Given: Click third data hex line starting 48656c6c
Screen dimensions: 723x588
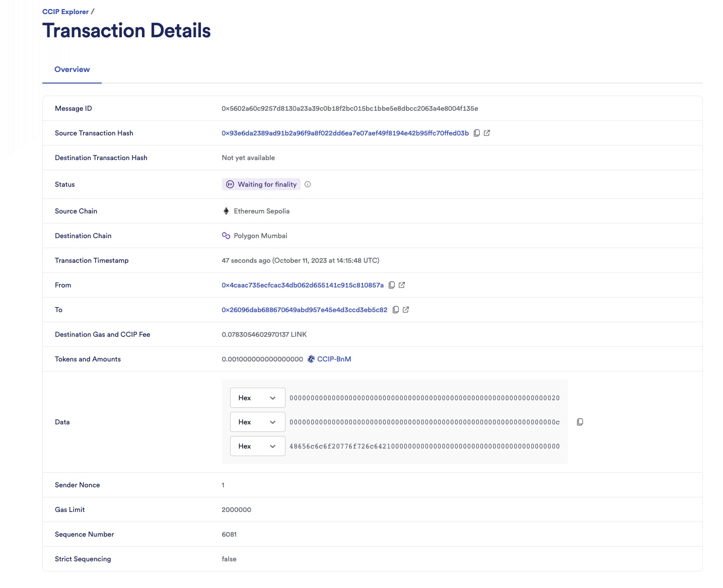Looking at the screenshot, I should (x=424, y=446).
